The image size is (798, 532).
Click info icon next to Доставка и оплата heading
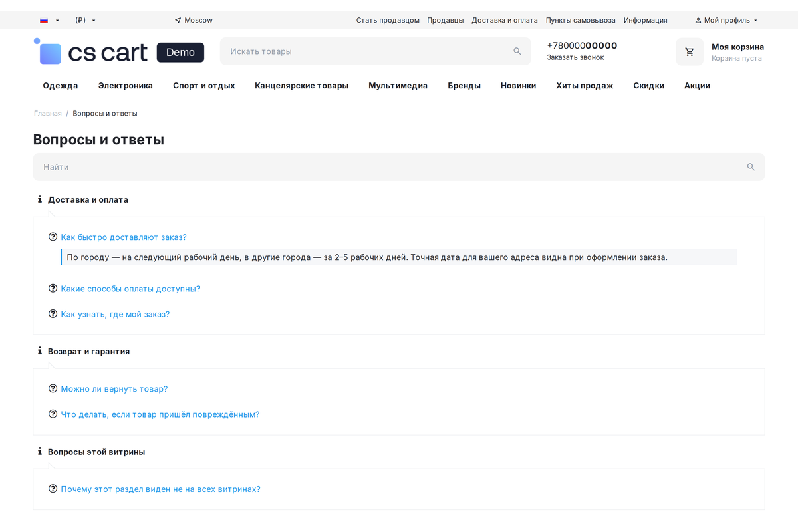[x=40, y=199]
